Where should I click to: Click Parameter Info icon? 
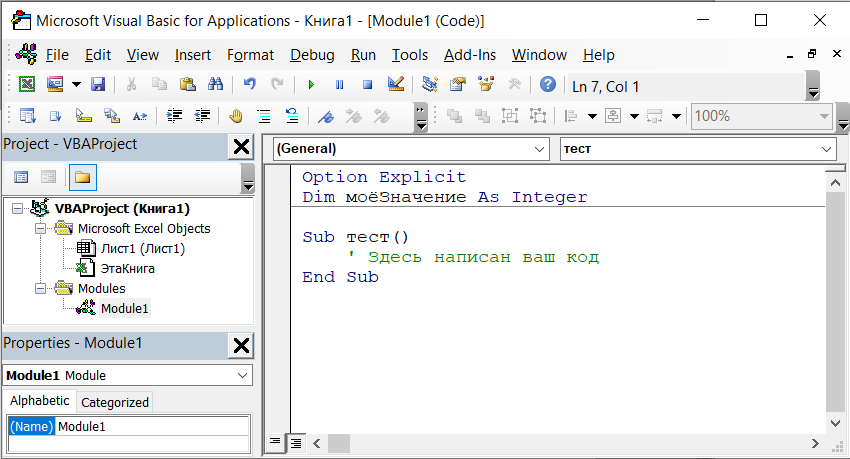pyautogui.click(x=112, y=116)
